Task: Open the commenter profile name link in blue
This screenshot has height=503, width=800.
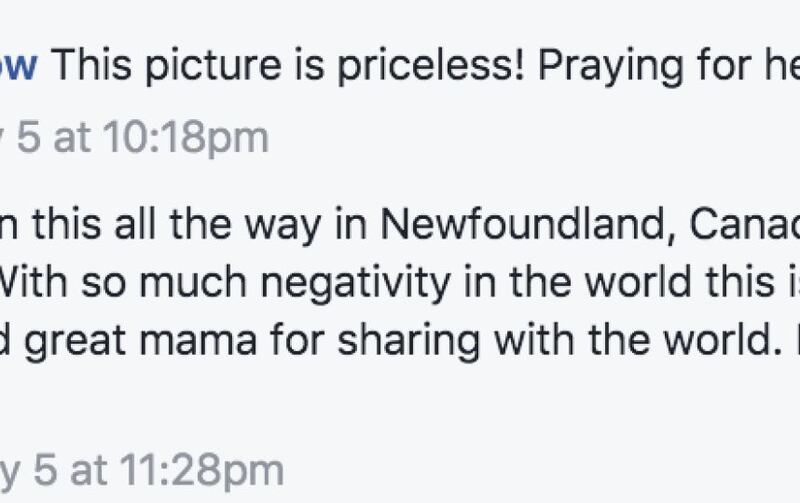Action: point(18,65)
